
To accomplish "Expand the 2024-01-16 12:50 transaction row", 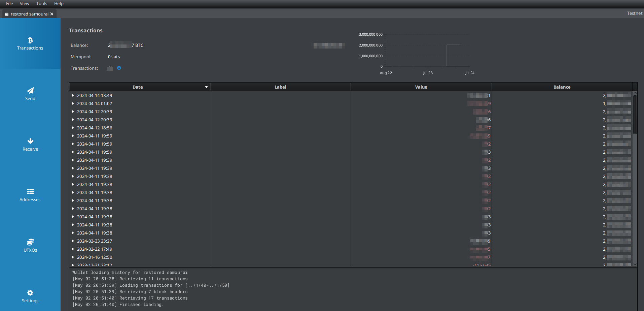I will pyautogui.click(x=73, y=257).
